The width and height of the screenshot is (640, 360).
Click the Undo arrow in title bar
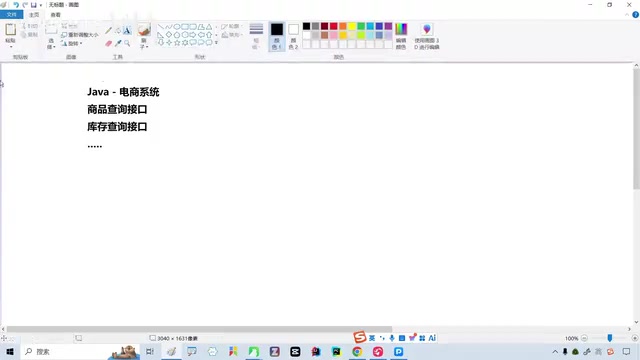tap(16, 5)
